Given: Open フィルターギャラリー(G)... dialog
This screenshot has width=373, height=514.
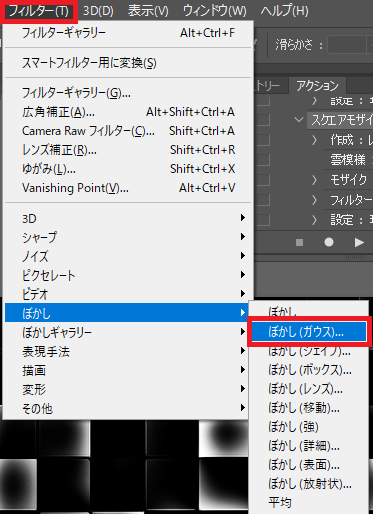Looking at the screenshot, I should (x=128, y=93).
